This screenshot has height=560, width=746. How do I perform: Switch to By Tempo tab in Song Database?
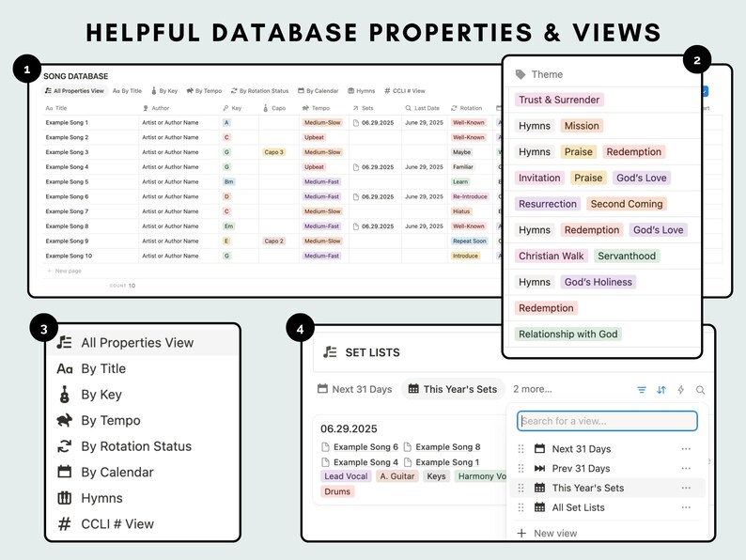204,91
